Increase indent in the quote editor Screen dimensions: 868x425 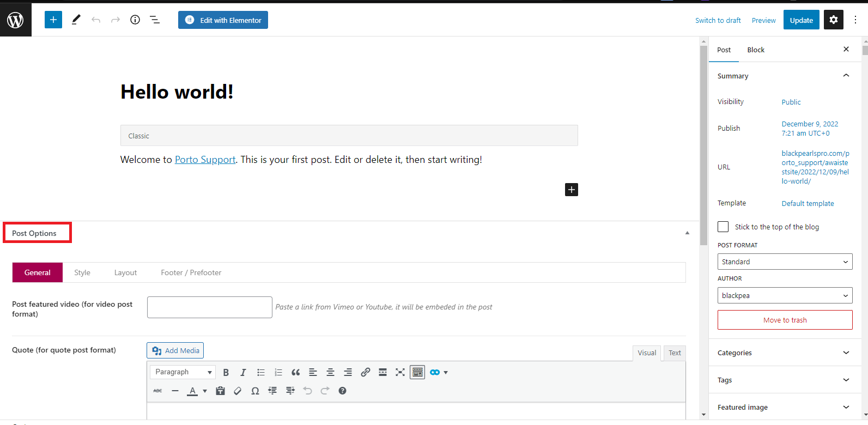coord(290,391)
